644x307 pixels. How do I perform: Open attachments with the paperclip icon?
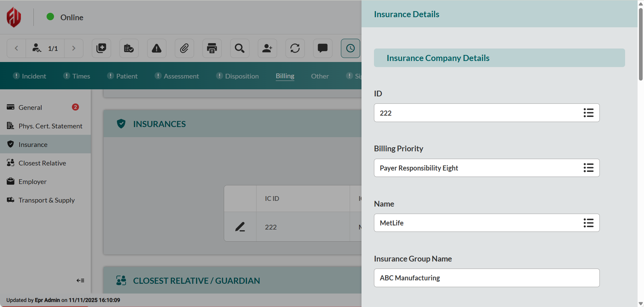pyautogui.click(x=184, y=49)
